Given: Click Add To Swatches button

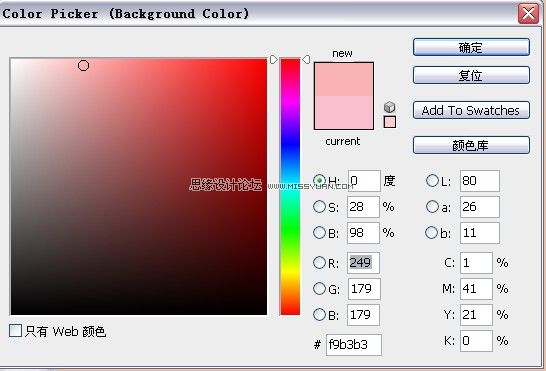Looking at the screenshot, I should pos(471,110).
